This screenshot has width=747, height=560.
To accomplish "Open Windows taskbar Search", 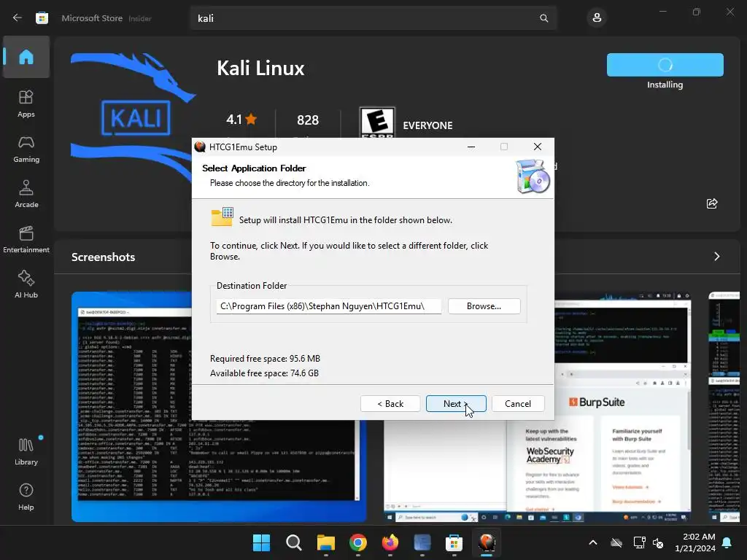I will (293, 542).
